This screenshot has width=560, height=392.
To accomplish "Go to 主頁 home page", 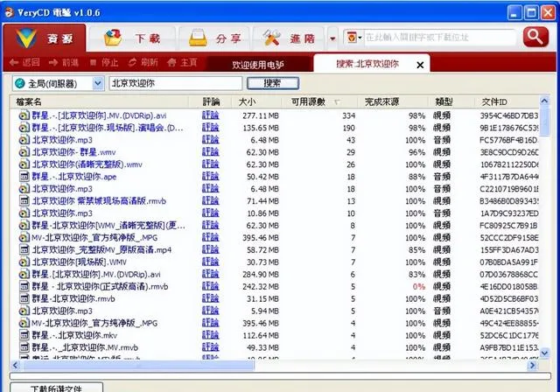I will (x=182, y=63).
